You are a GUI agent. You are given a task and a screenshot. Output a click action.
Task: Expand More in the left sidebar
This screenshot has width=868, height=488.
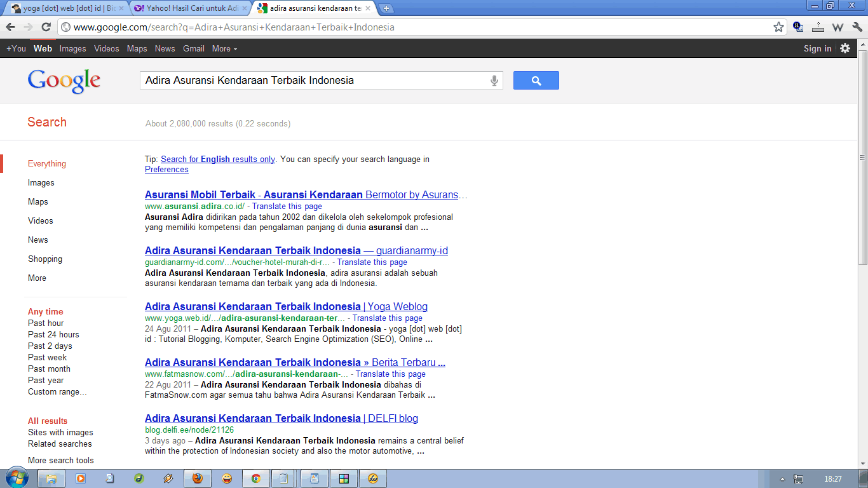[x=37, y=278]
